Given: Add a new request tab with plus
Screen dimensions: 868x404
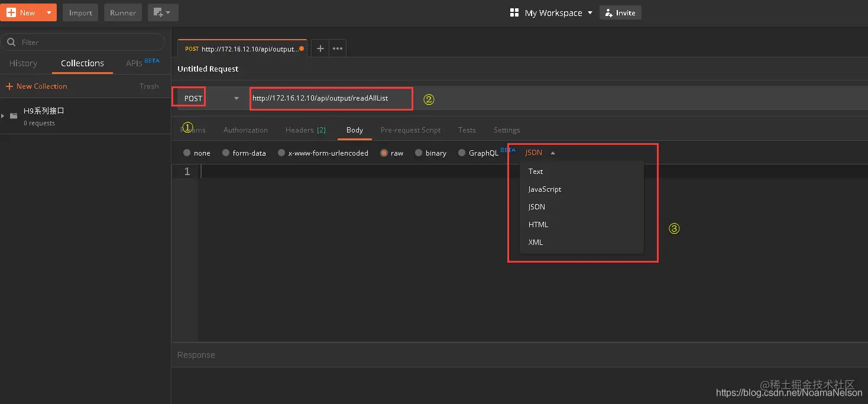Looking at the screenshot, I should pos(320,49).
